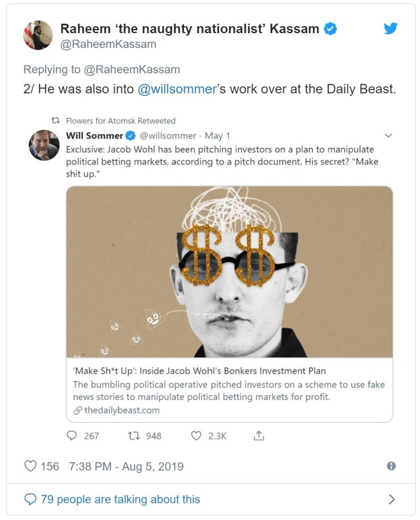420x520 pixels.
Task: Click the @RaheemKassam handle
Action: pyautogui.click(x=108, y=44)
